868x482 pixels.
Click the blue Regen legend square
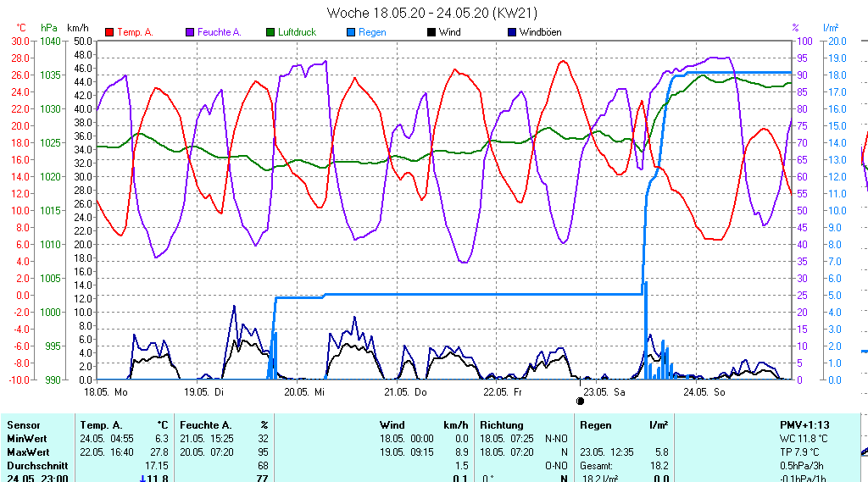352,32
